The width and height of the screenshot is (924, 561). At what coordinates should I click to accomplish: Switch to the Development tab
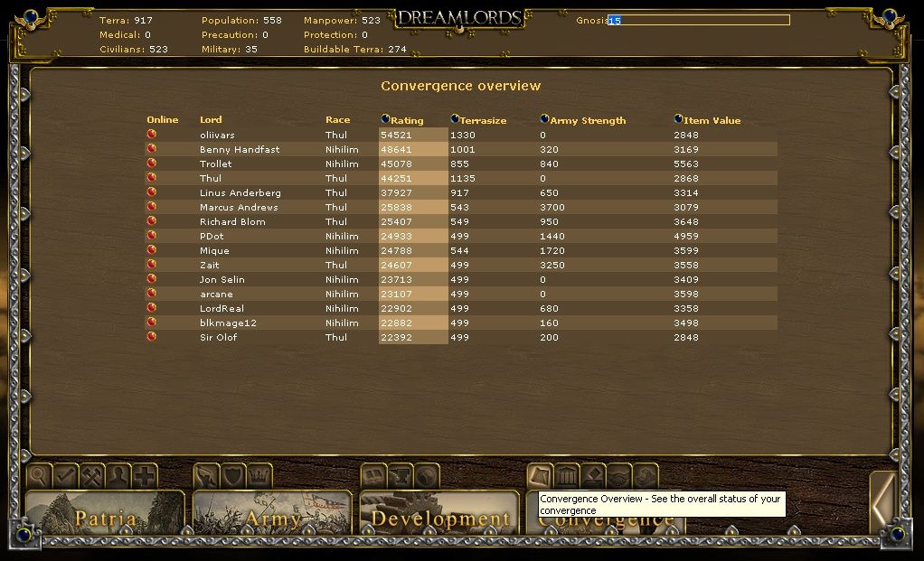click(439, 513)
